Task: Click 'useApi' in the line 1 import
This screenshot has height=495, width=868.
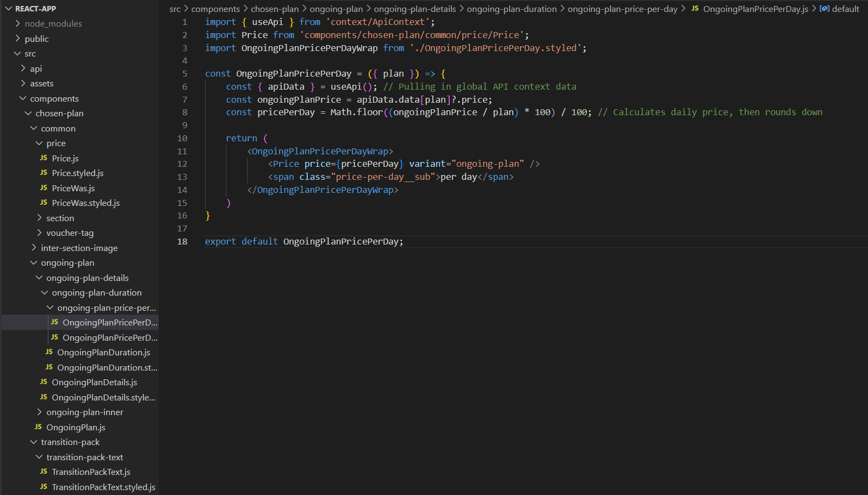Action: 268,22
